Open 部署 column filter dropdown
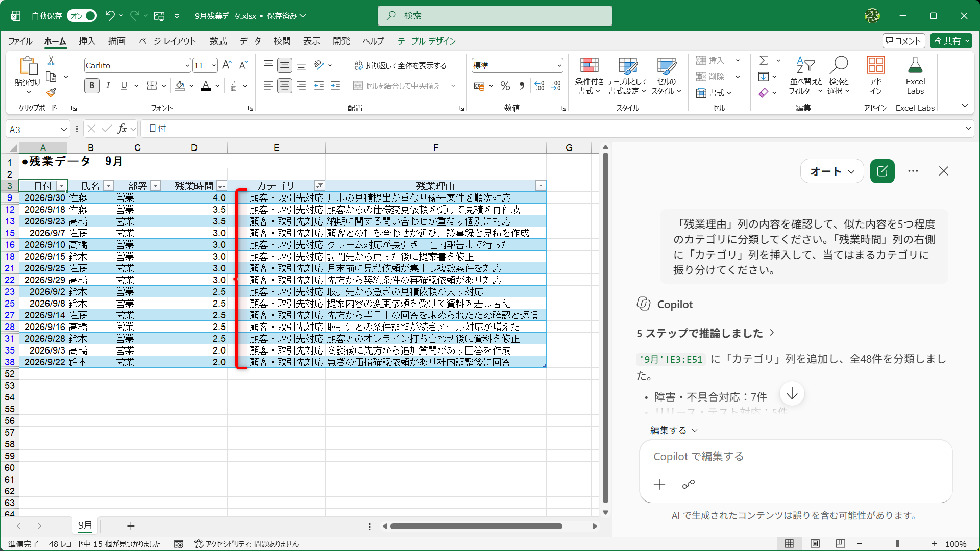The width and height of the screenshot is (980, 551). click(x=155, y=186)
